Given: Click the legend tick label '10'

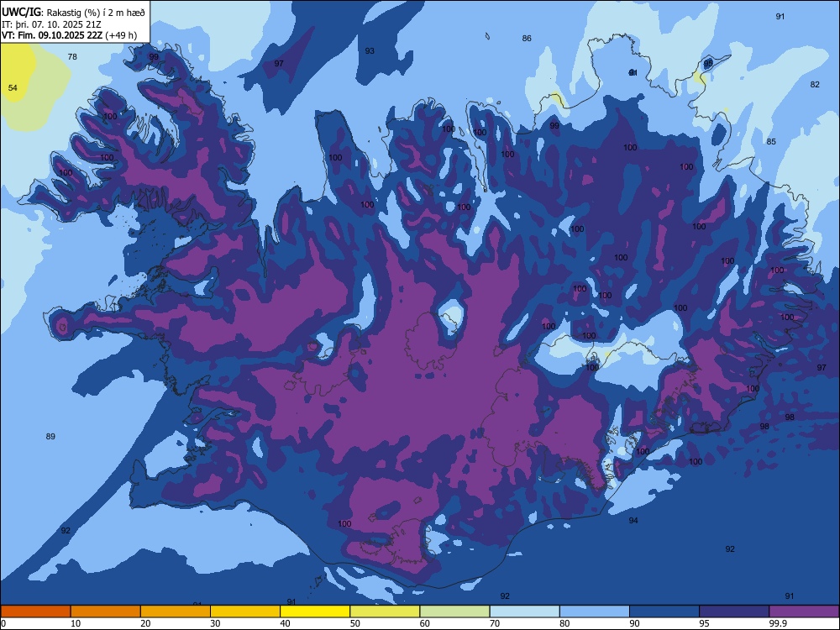Looking at the screenshot, I should click(x=76, y=623).
